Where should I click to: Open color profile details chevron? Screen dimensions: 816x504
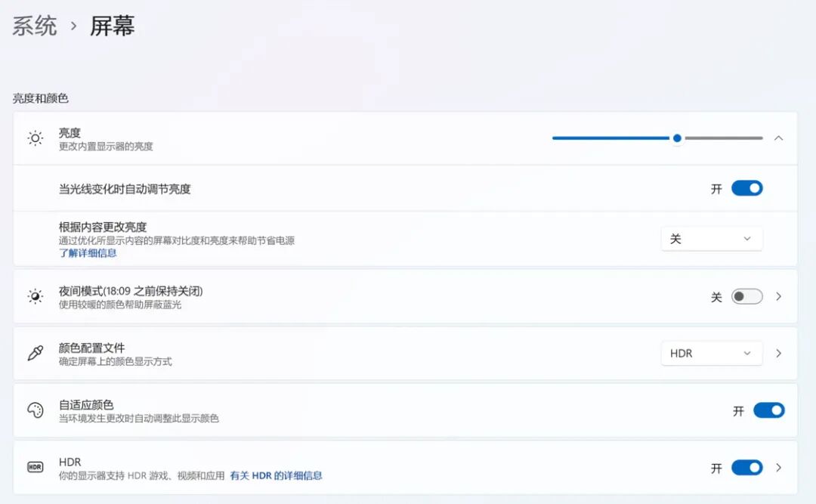pyautogui.click(x=778, y=354)
